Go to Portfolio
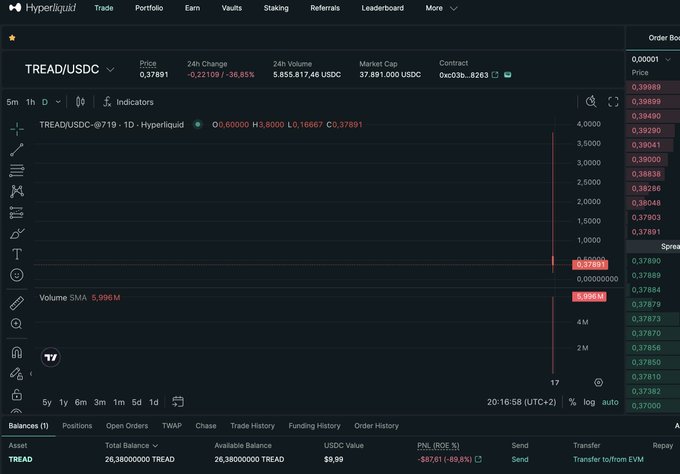Viewport: 680px width, 474px height. (149, 8)
